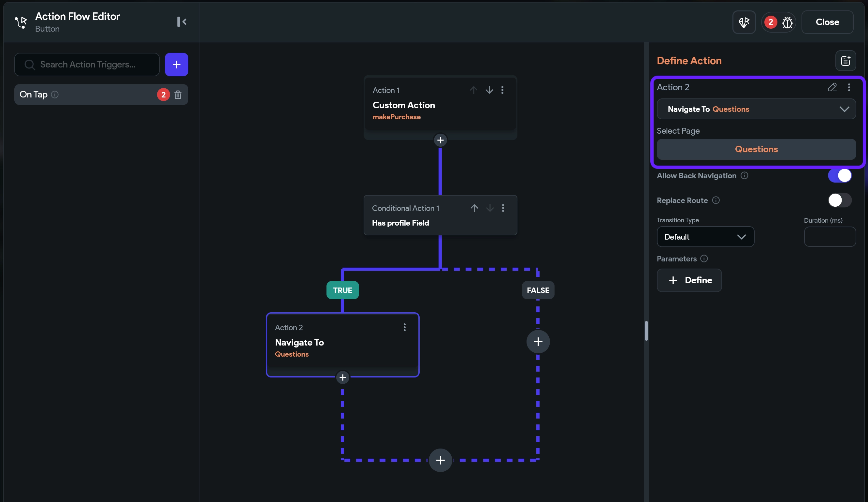Open the Navigate To Questions action dropdown

[756, 109]
